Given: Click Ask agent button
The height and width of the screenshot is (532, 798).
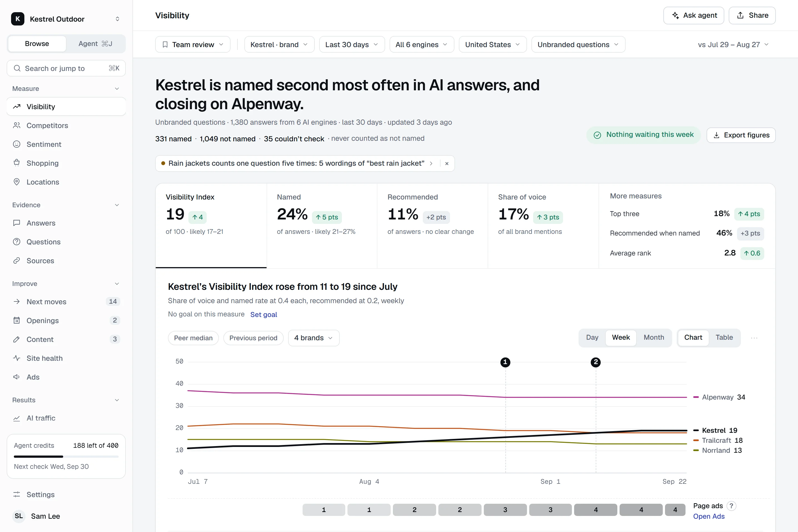Looking at the screenshot, I should (694, 16).
